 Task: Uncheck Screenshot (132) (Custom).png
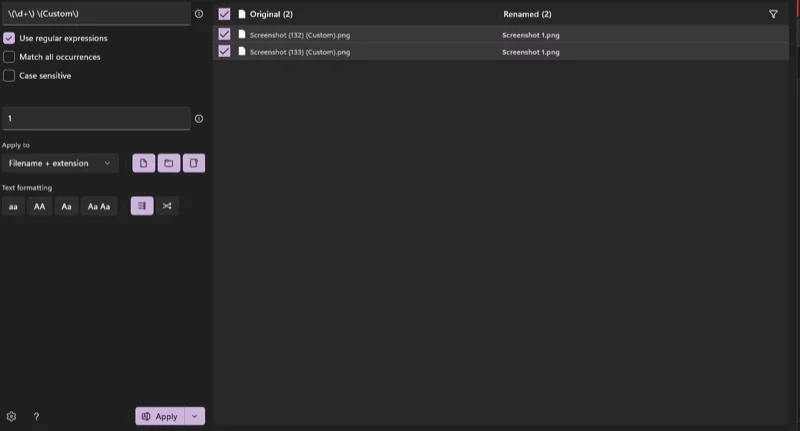pos(224,34)
